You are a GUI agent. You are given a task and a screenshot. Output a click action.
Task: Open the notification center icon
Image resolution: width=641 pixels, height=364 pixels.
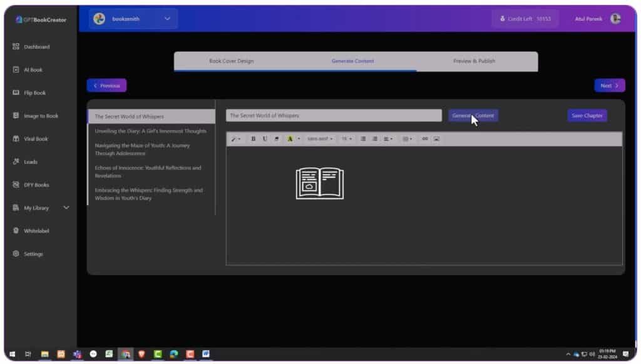coord(626,354)
